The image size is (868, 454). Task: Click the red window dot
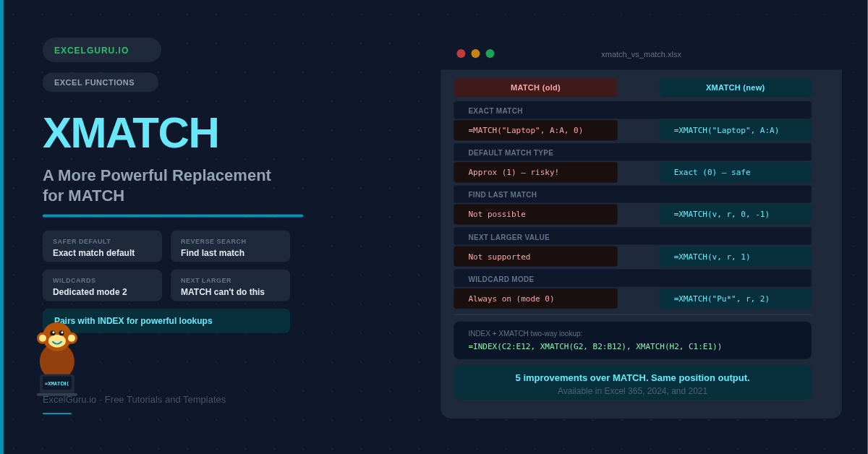click(461, 53)
